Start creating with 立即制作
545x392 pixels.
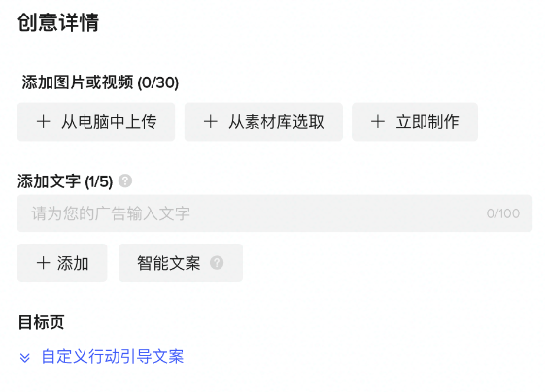[x=415, y=122]
